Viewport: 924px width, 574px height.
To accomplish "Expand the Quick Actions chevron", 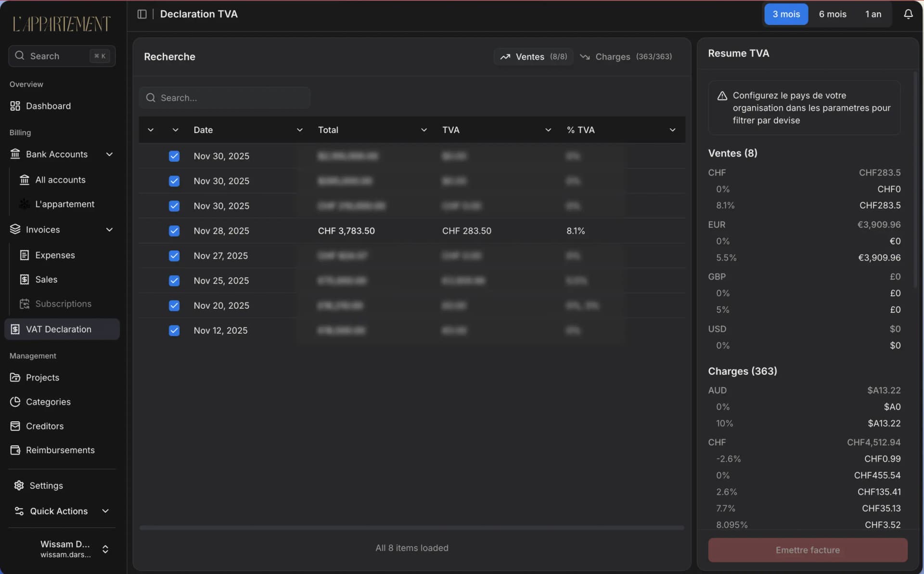I will pos(105,511).
